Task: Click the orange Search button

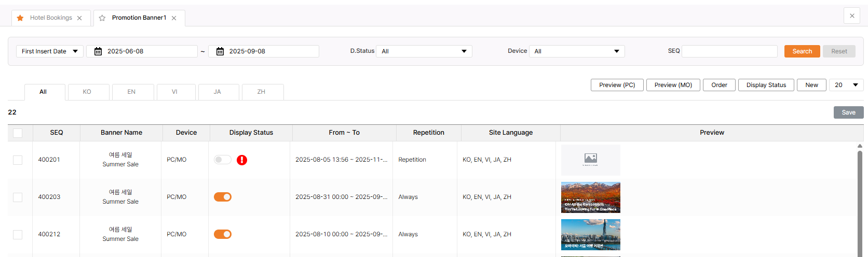Action: [802, 51]
